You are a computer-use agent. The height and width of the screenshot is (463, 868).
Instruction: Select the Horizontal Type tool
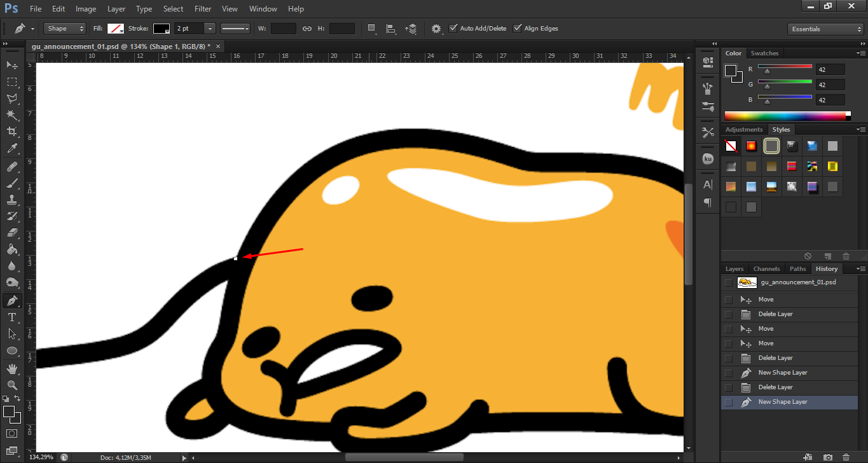point(12,317)
